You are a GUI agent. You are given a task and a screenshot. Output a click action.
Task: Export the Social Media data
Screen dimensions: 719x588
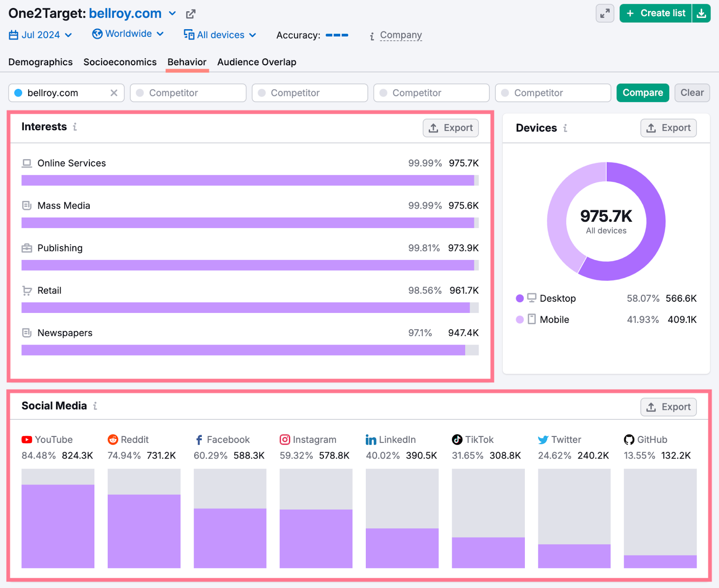(669, 407)
